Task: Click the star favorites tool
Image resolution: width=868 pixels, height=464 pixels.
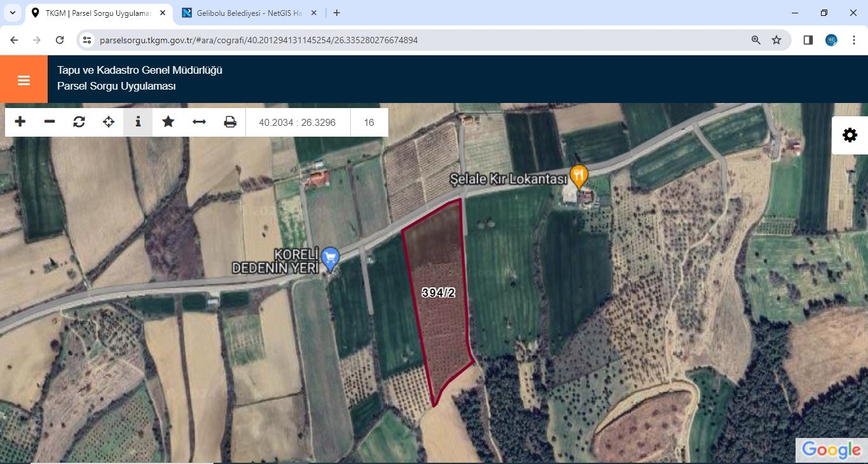Action: coord(168,121)
